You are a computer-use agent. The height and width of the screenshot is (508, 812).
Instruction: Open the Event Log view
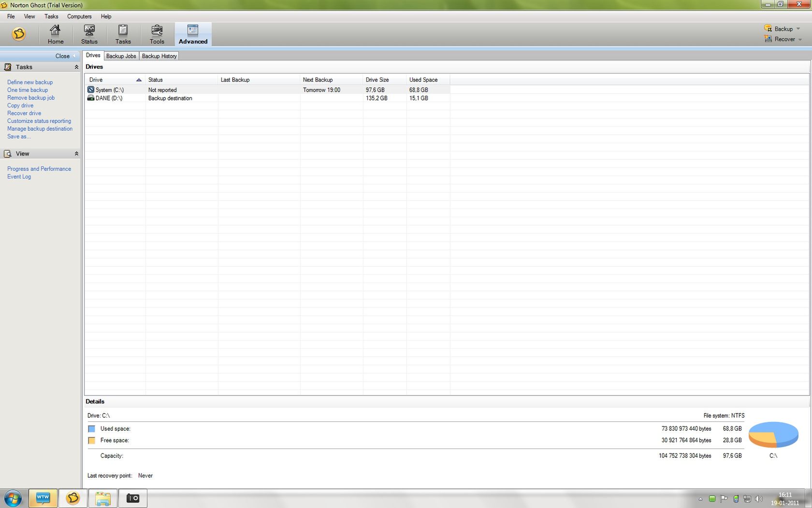[x=19, y=177]
